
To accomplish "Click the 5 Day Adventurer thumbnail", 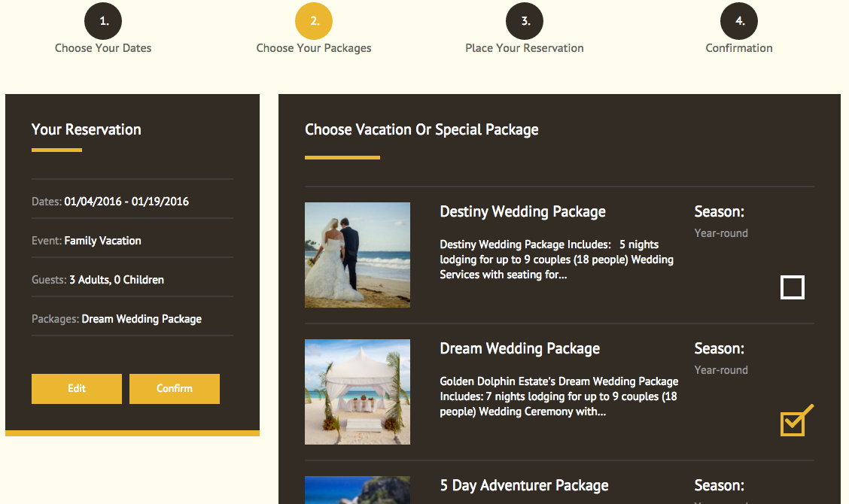I will point(358,490).
